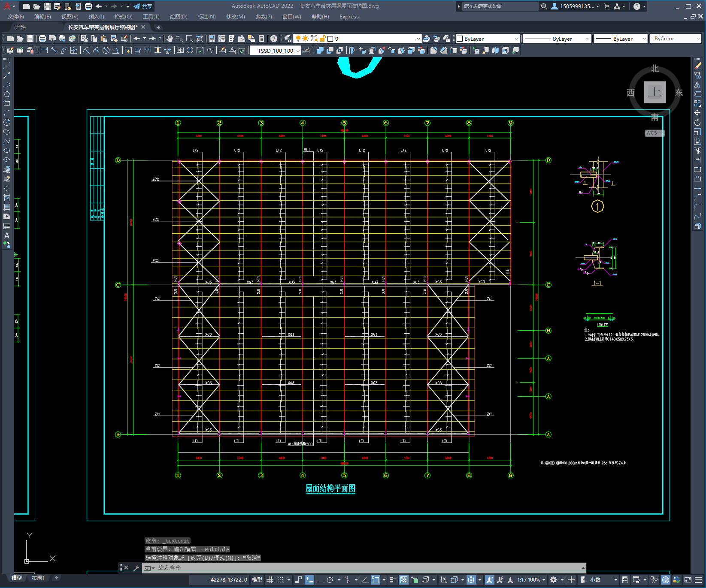Viewport: 706px width, 588px height.
Task: Open the Layer Properties Manager icon
Action: coord(288,39)
